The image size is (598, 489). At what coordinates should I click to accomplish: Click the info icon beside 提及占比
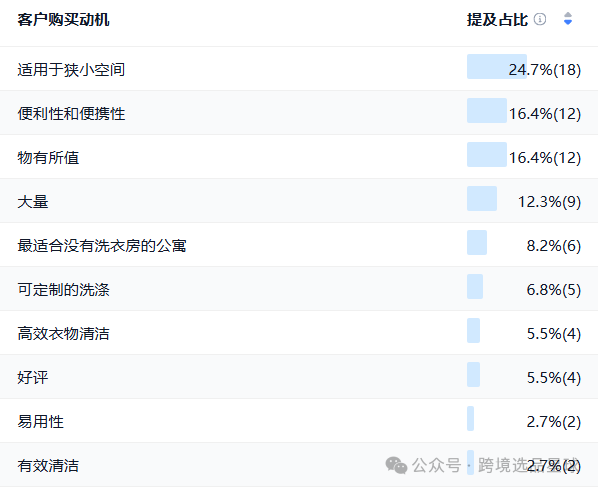pyautogui.click(x=540, y=19)
